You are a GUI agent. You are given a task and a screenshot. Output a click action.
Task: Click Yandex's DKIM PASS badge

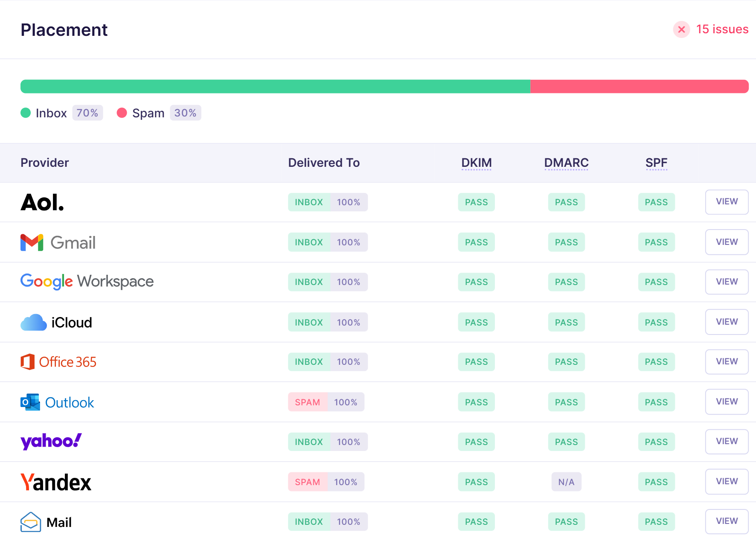tap(476, 482)
